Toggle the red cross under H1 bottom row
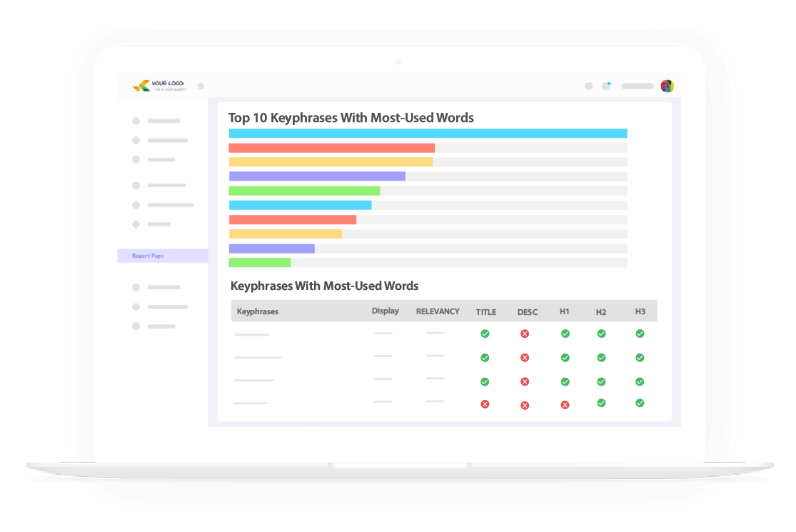 point(565,403)
